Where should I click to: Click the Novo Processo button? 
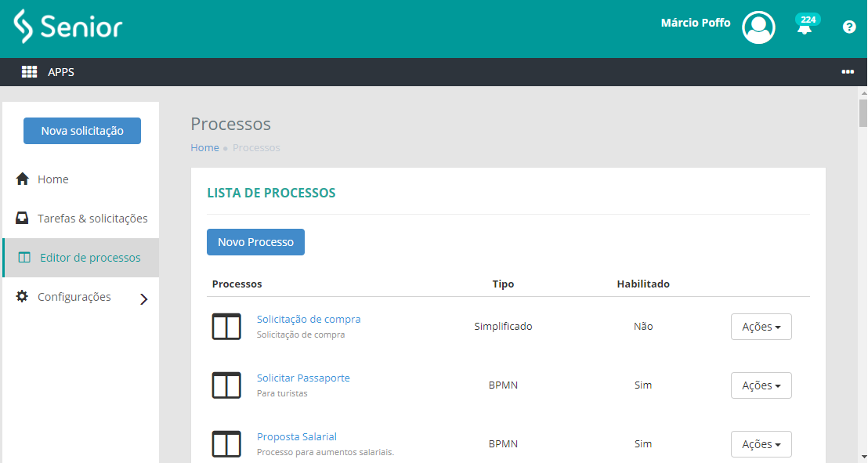tap(255, 242)
